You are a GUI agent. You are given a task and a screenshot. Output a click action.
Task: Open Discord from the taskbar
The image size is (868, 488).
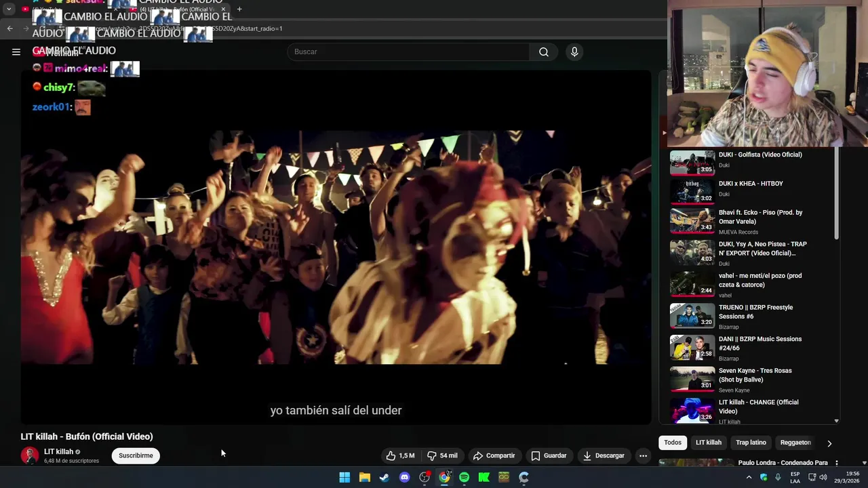pos(405,477)
